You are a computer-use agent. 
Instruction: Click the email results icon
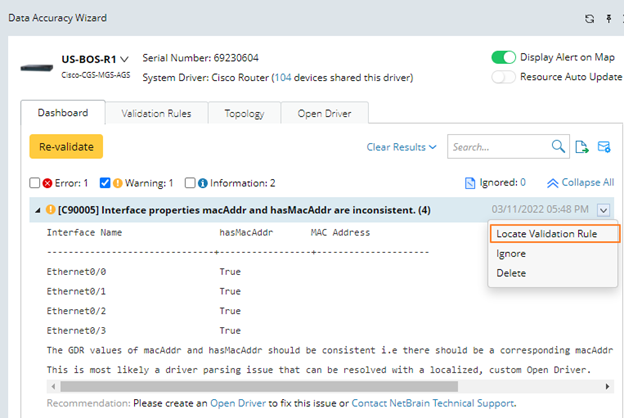pos(604,146)
